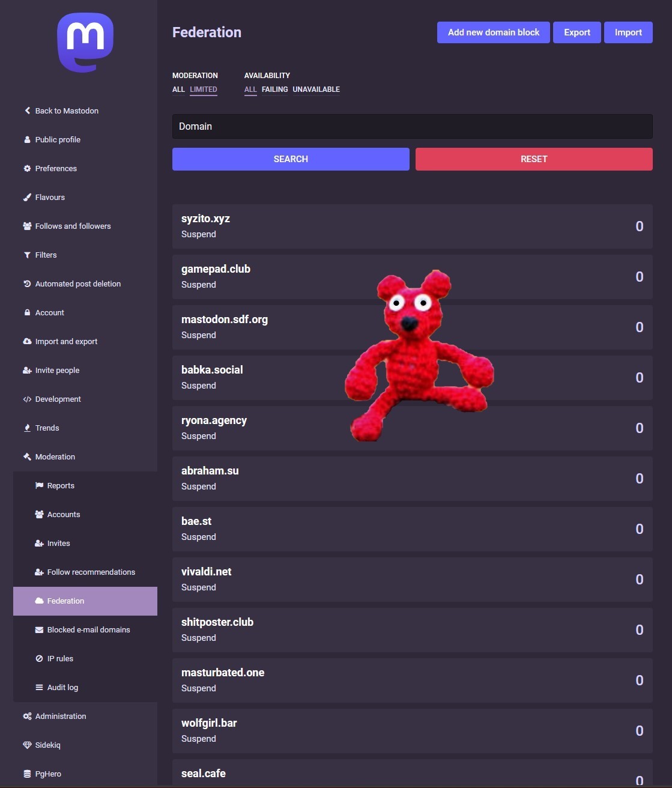Viewport: 672px width, 788px height.
Task: Click the Follows and followers people icon
Action: click(27, 226)
